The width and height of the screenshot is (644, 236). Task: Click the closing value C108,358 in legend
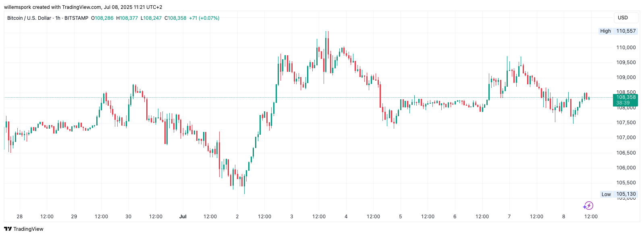pyautogui.click(x=175, y=18)
